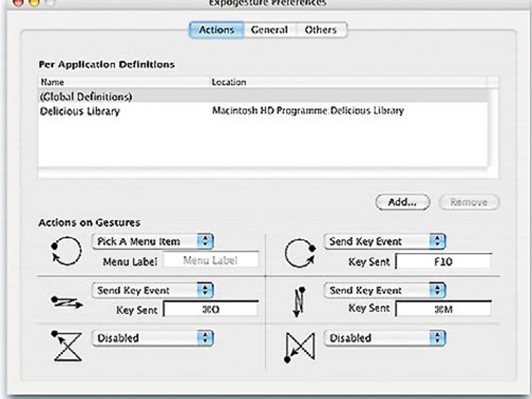The width and height of the screenshot is (532, 399).
Task: Open the Send Key Event dropdown beside F10
Action: (385, 242)
